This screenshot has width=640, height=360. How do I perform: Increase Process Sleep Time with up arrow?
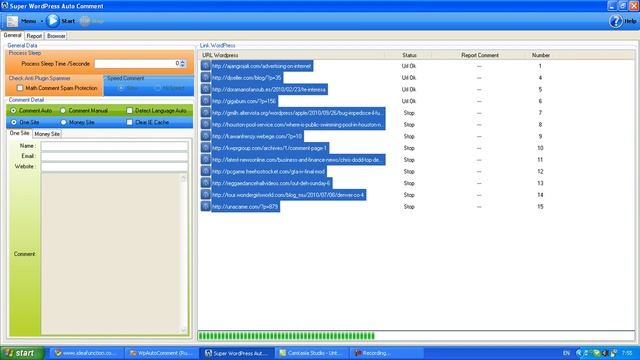click(182, 62)
